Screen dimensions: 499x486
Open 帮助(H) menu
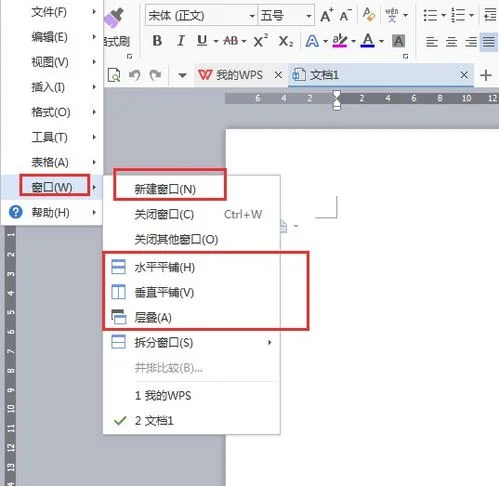click(51, 212)
